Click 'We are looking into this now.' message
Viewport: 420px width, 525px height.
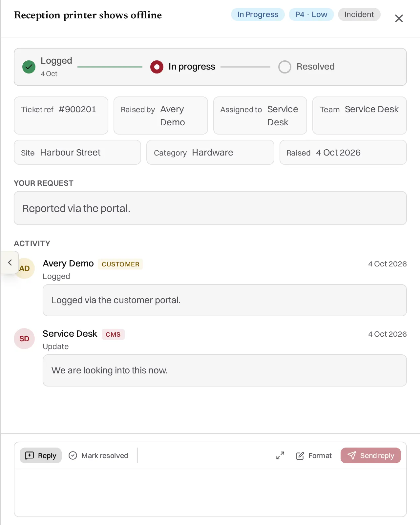point(110,370)
